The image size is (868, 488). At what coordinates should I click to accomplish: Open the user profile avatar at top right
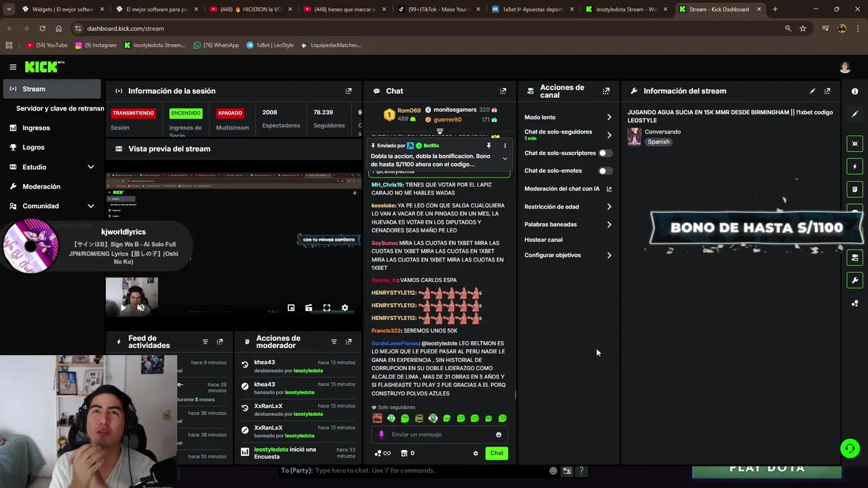[845, 67]
